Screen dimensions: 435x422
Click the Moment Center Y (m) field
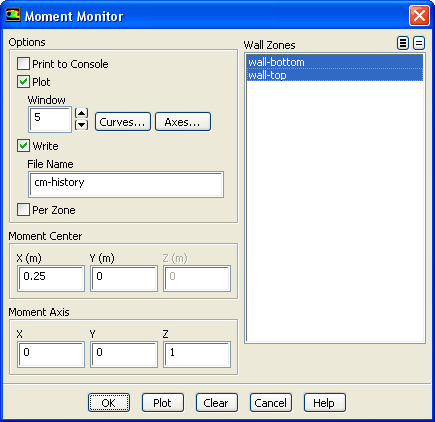click(124, 278)
